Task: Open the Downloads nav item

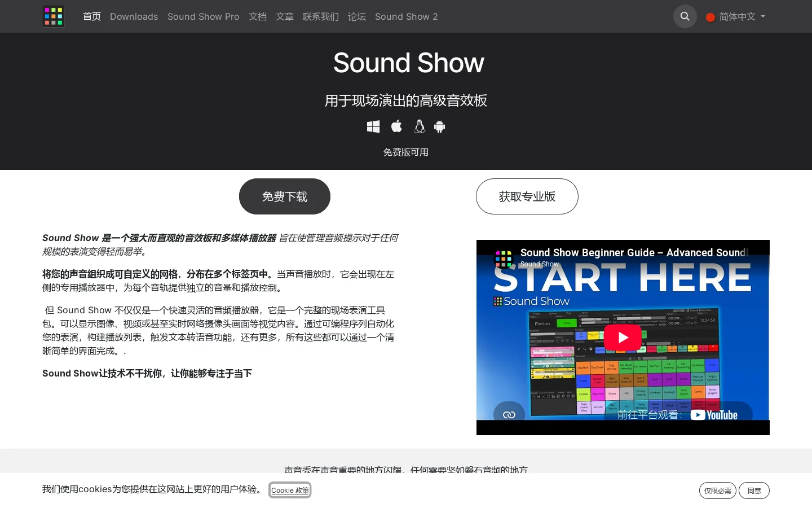Action: coord(134,16)
